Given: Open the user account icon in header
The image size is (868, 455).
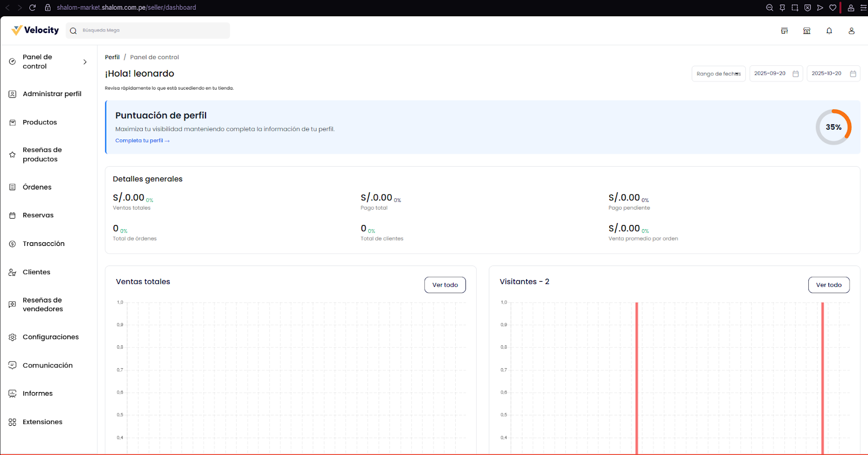Looking at the screenshot, I should point(851,31).
